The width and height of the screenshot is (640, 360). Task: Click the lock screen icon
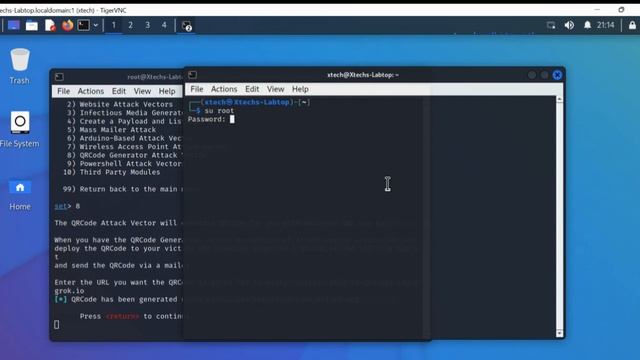[x=632, y=25]
